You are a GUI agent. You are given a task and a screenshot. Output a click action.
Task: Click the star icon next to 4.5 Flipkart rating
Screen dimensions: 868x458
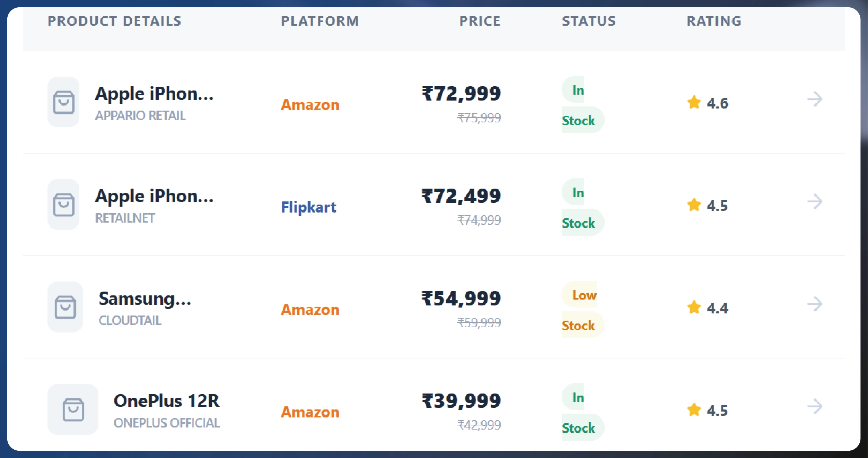pos(694,205)
